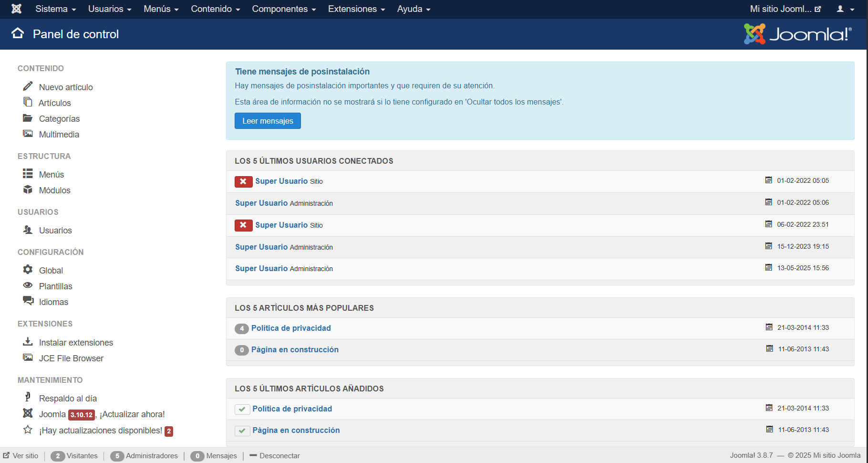Toggle published status of Política de privacidad
The width and height of the screenshot is (868, 463).
pos(242,409)
